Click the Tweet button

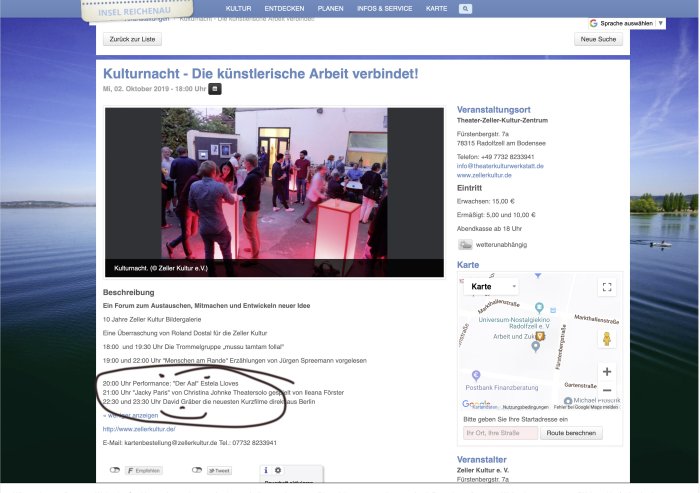[220, 471]
